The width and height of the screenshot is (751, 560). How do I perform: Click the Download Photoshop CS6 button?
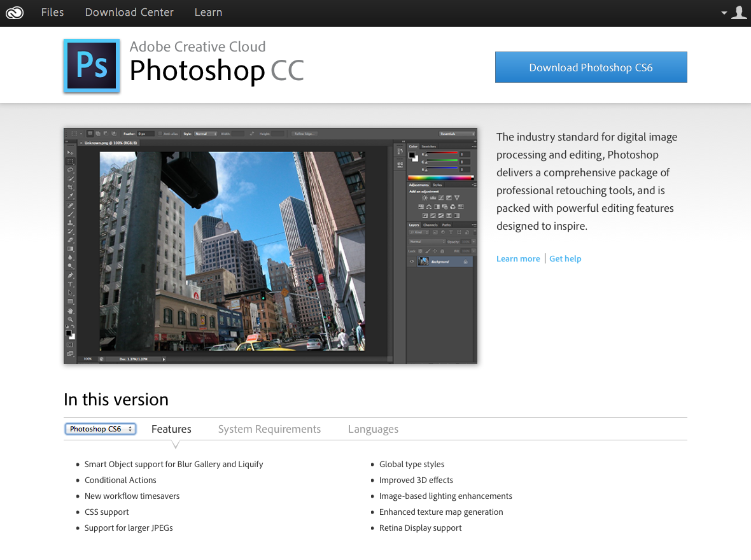(591, 67)
